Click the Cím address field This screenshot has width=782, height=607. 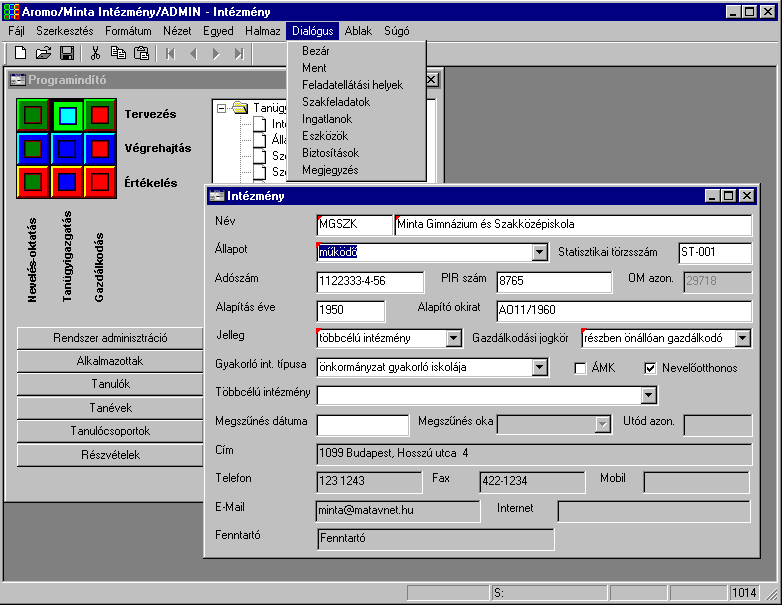point(534,454)
